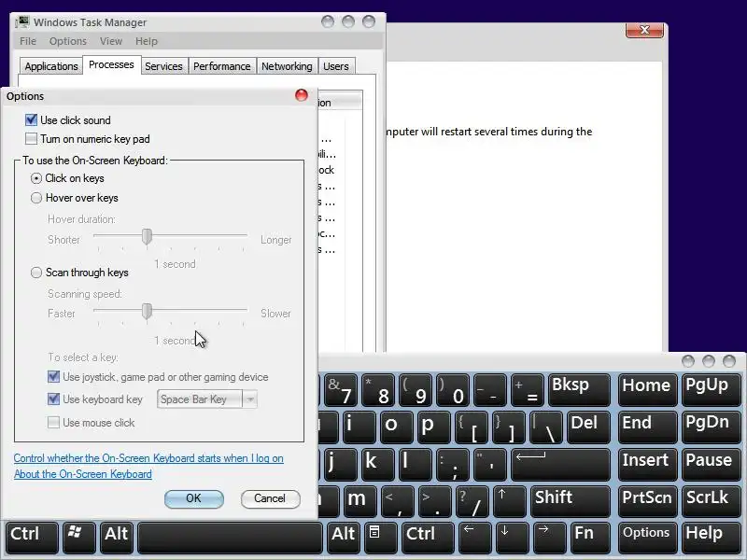
Task: Select Hover over keys option
Action: pyautogui.click(x=36, y=198)
